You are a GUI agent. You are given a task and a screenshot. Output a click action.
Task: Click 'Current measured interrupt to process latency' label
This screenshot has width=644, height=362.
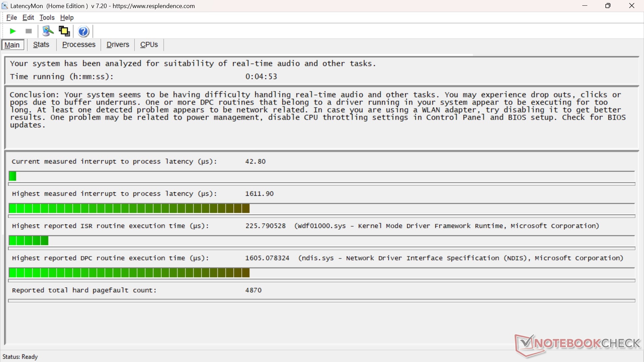click(114, 162)
